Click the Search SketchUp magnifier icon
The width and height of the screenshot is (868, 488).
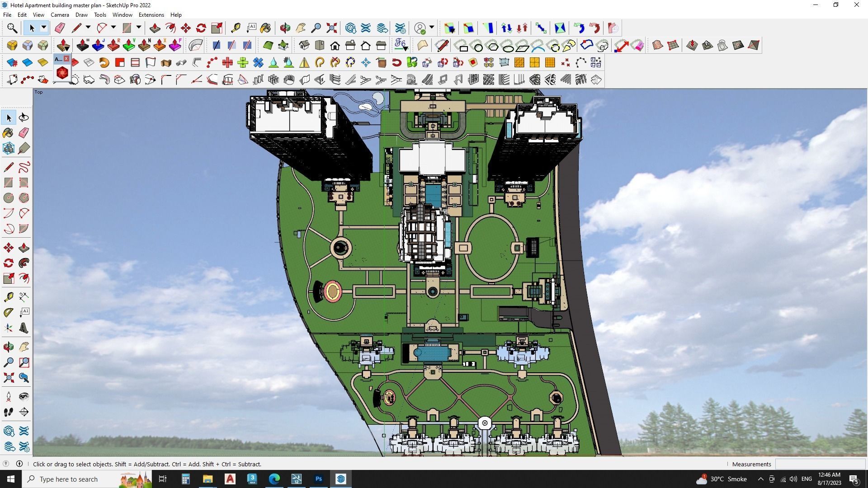(12, 28)
